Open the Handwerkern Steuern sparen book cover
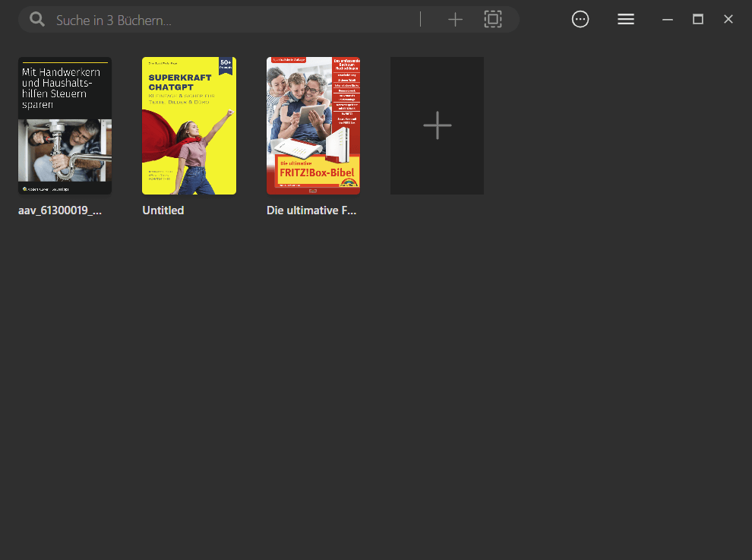 tap(65, 125)
